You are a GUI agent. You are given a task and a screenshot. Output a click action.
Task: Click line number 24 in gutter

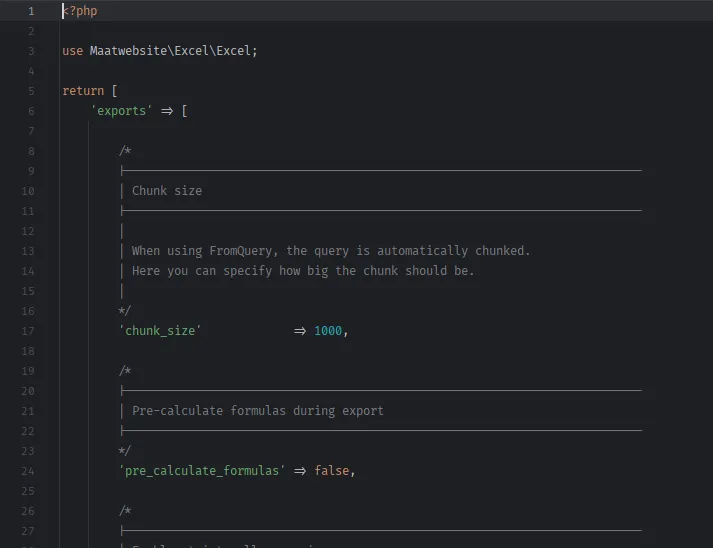pos(28,471)
